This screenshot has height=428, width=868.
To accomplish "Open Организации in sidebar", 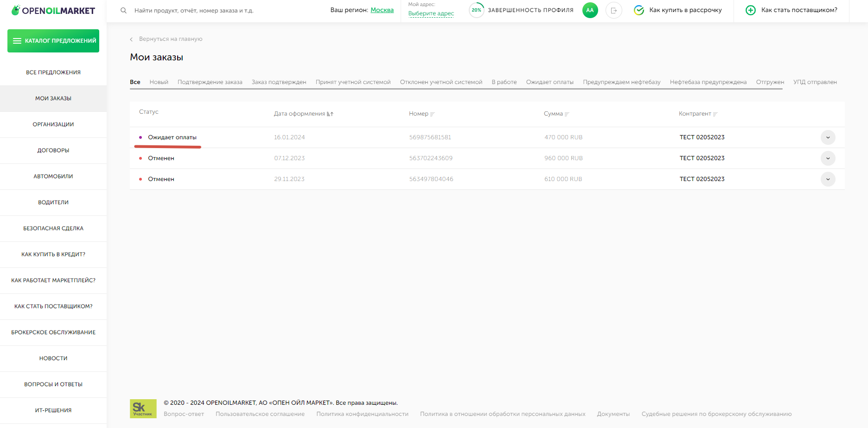I will [53, 124].
